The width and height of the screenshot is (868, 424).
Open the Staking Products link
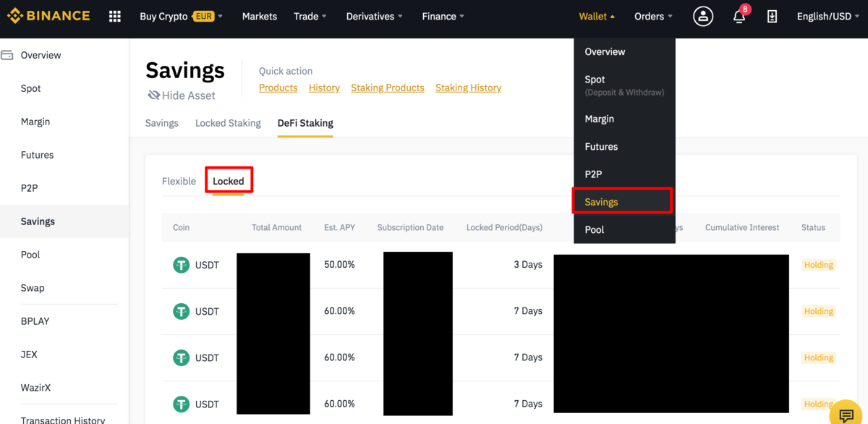[x=388, y=88]
